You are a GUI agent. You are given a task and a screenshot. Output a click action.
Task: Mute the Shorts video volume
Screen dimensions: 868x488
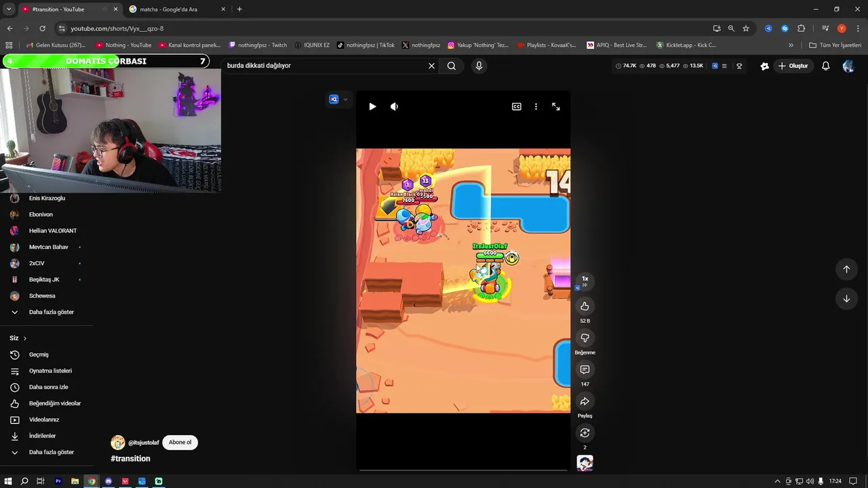point(394,106)
